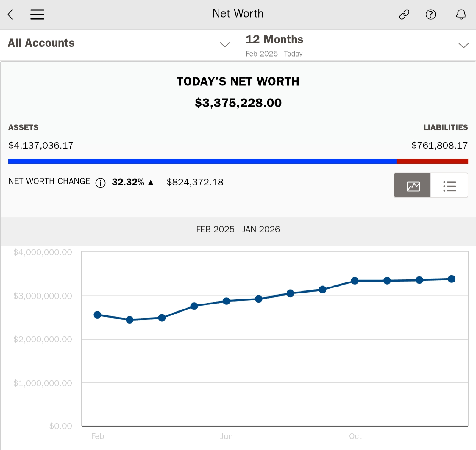This screenshot has height=450, width=476.
Task: Click the 32.32% change percentage
Action: coord(128,182)
